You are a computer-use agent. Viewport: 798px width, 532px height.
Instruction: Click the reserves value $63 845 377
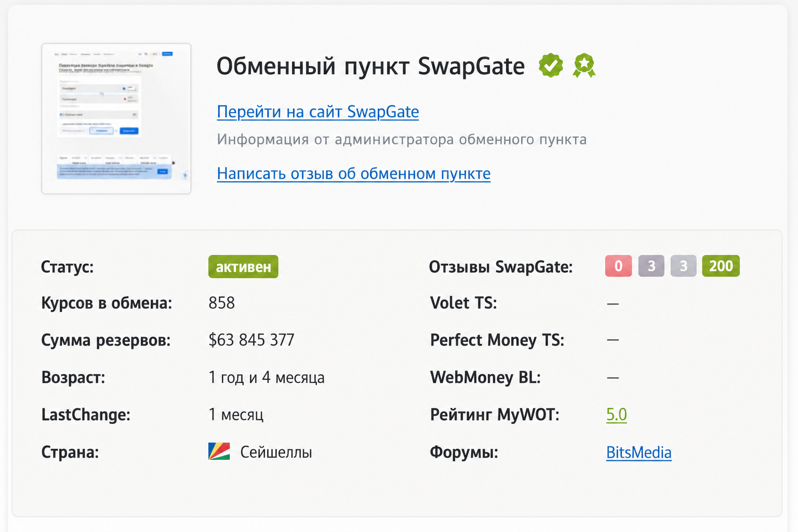tap(251, 340)
